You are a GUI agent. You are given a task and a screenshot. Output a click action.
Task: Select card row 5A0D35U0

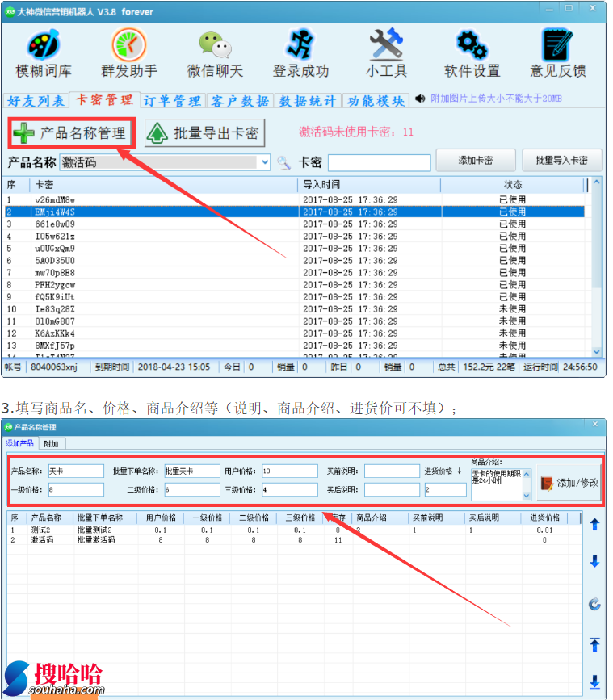[295, 260]
